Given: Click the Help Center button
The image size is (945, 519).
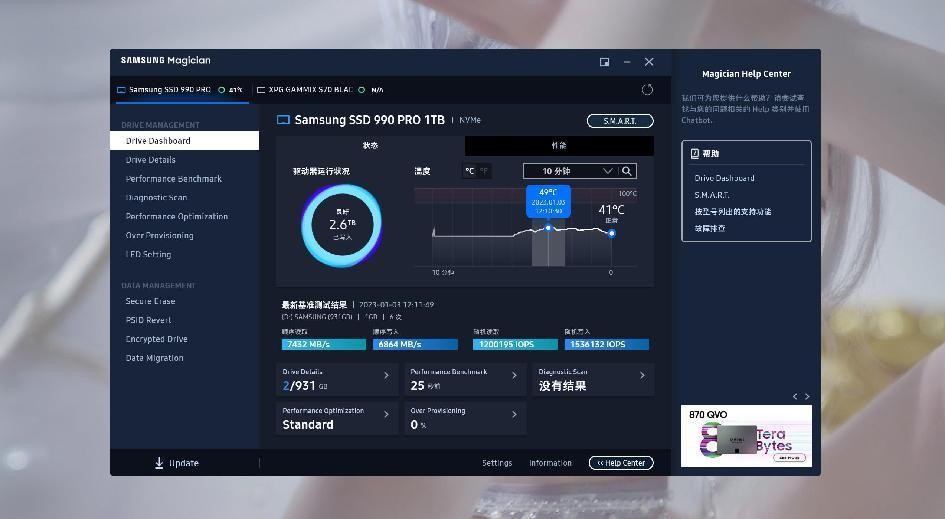Looking at the screenshot, I should 621,463.
